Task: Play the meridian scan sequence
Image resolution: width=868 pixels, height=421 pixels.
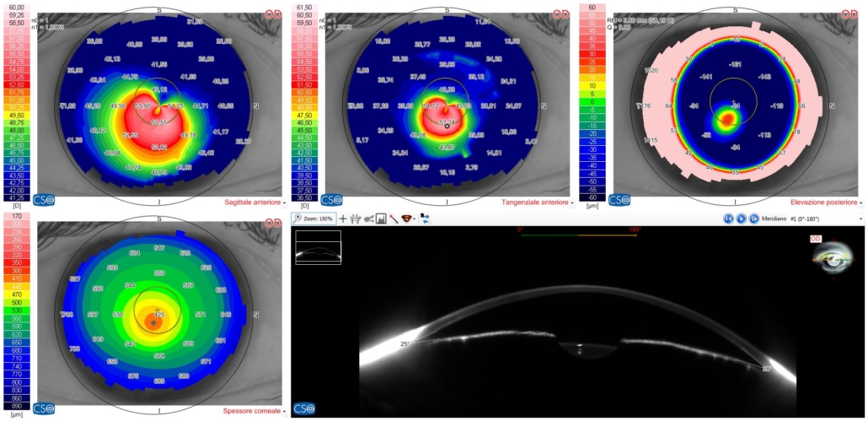Action: point(742,219)
